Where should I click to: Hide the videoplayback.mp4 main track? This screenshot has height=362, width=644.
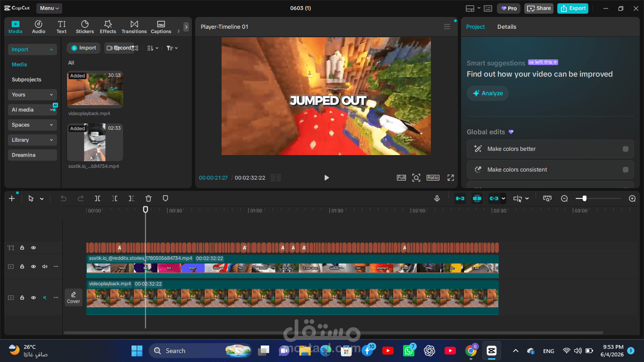33,297
